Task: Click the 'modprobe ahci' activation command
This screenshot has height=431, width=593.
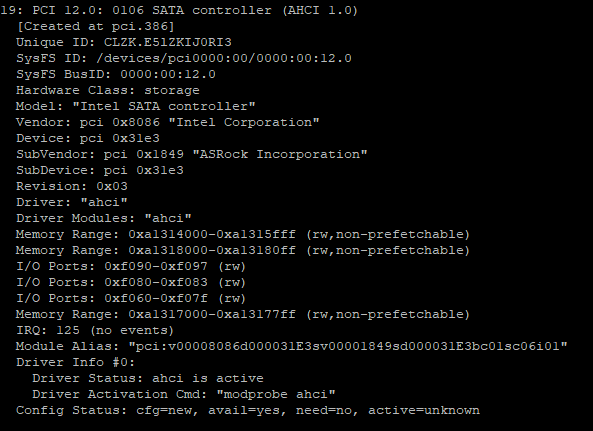Action: pyautogui.click(x=276, y=394)
